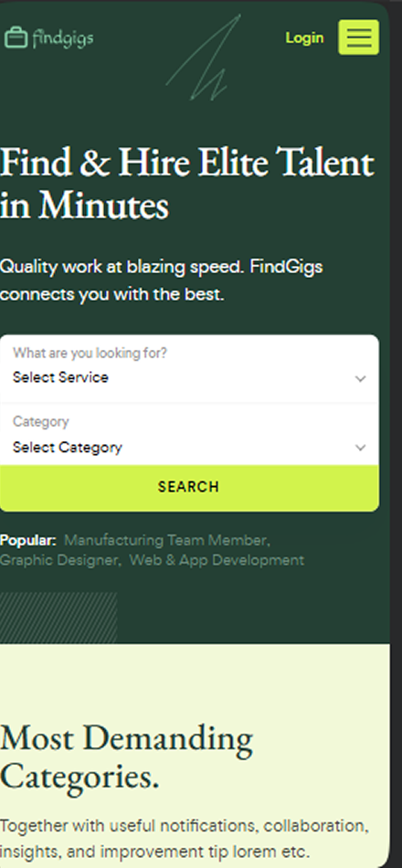Open Graphic Designer popular link

[x=60, y=560]
